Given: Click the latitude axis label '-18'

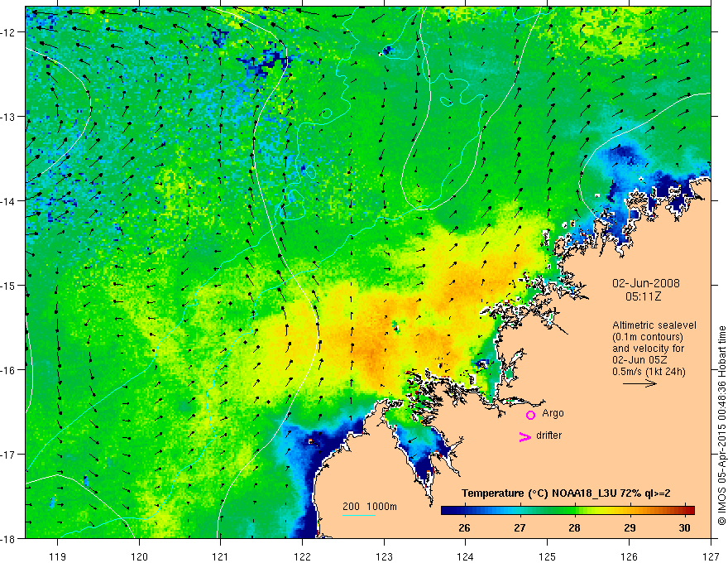Looking at the screenshot, I should (x=8, y=539).
